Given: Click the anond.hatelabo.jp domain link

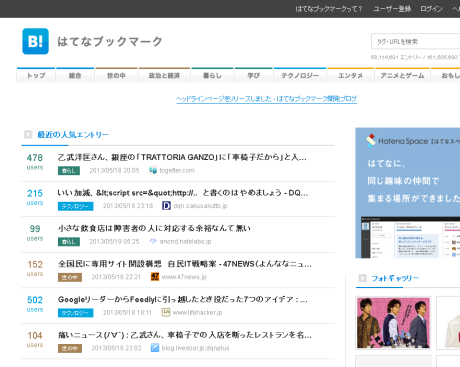Looking at the screenshot, I should click(x=185, y=241).
